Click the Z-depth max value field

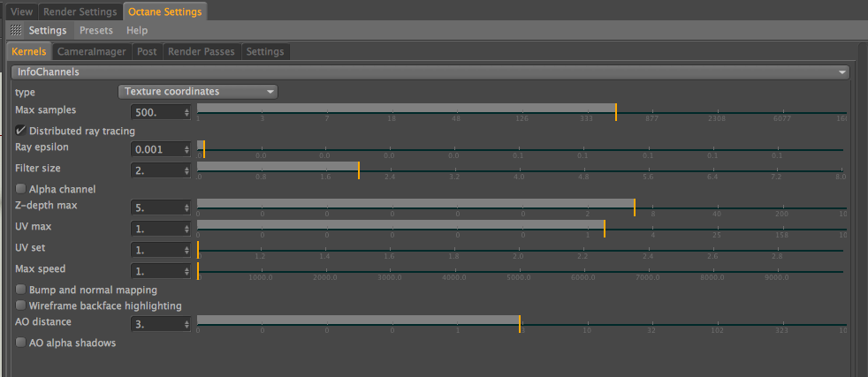(x=156, y=207)
